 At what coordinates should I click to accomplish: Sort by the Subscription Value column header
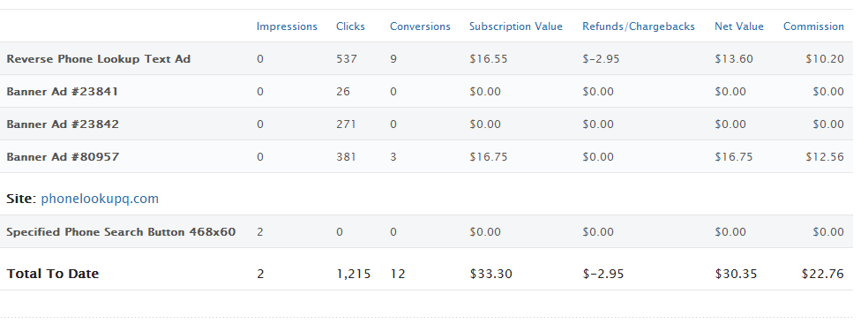coord(516,26)
